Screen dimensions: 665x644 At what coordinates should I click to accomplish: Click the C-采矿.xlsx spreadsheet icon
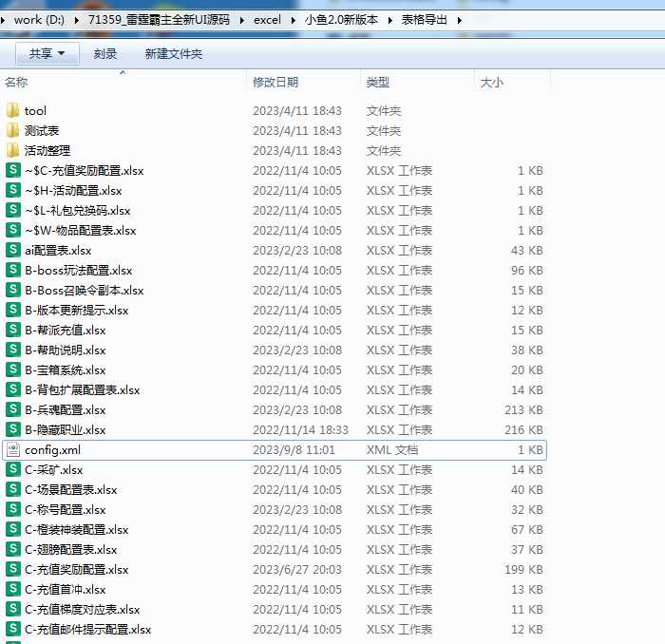12,470
